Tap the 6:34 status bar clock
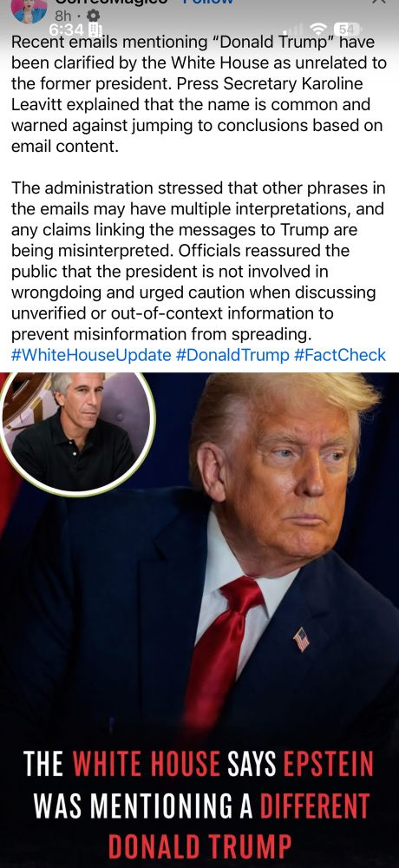399x868 pixels. pos(67,30)
